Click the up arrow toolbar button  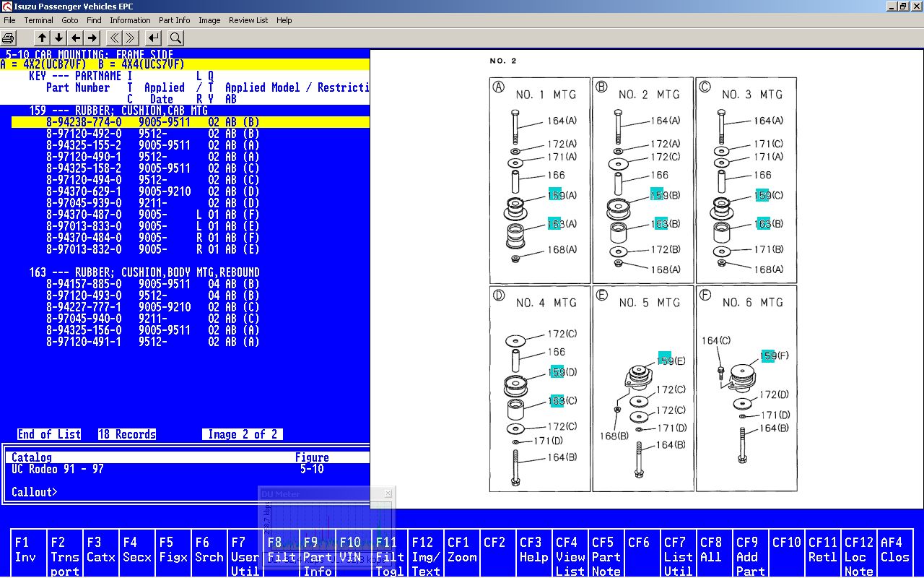tap(42, 38)
